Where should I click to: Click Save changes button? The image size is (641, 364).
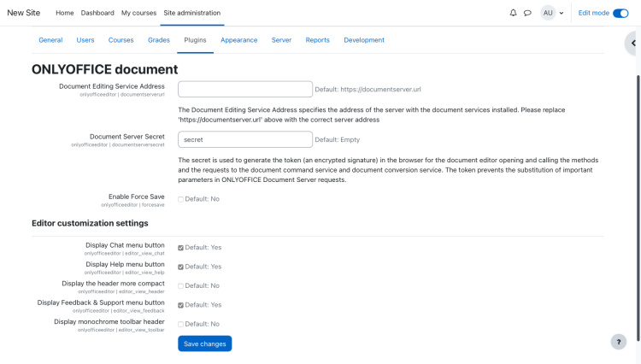pos(204,343)
